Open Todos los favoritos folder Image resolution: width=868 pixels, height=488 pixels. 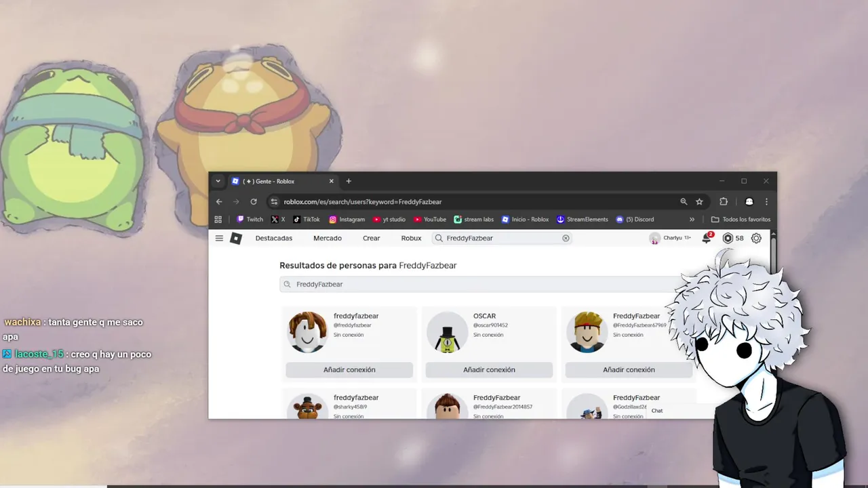pos(741,219)
